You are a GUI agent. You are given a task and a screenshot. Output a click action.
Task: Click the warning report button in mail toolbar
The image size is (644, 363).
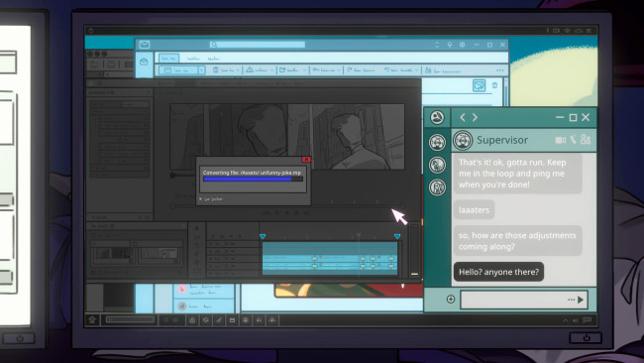click(x=259, y=70)
